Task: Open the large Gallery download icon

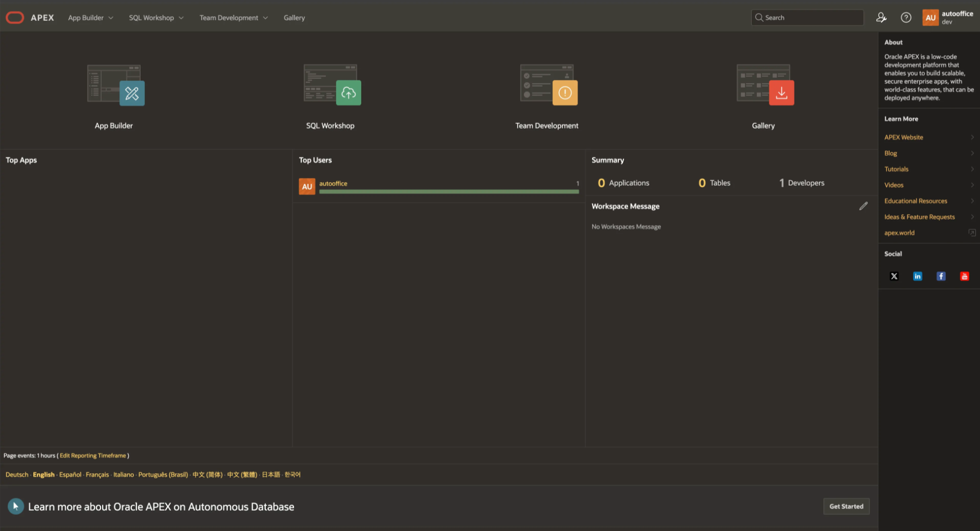Action: tap(765, 85)
